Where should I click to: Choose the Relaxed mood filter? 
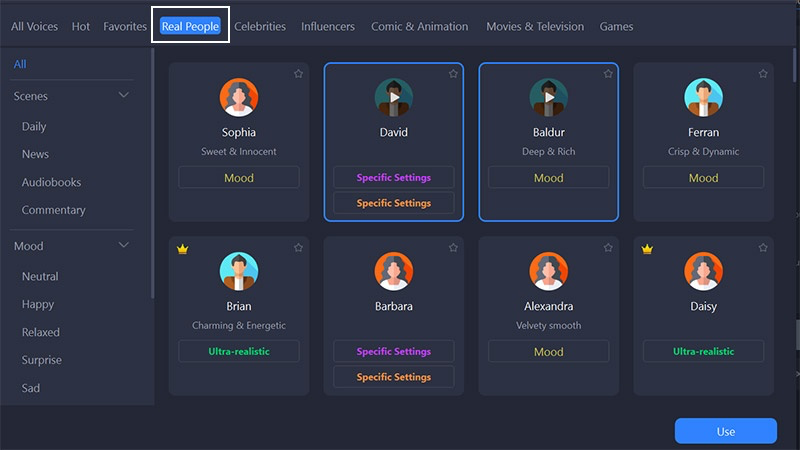(41, 332)
